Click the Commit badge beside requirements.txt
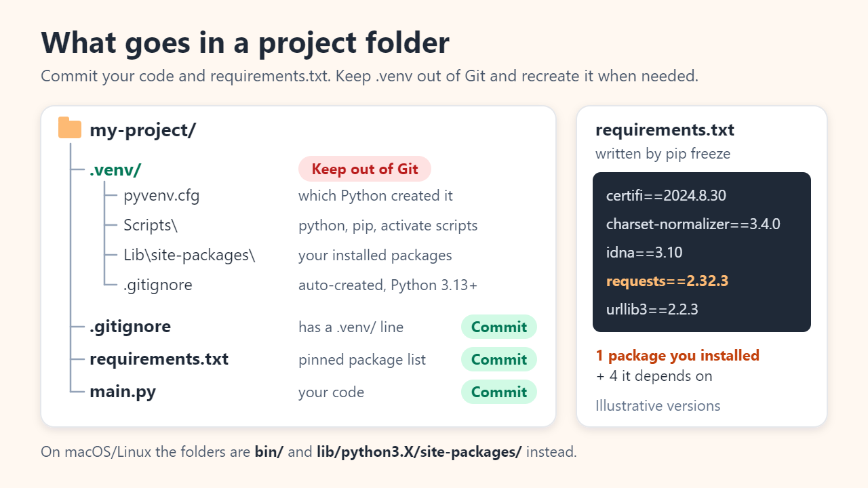The image size is (868, 488). pos(499,359)
